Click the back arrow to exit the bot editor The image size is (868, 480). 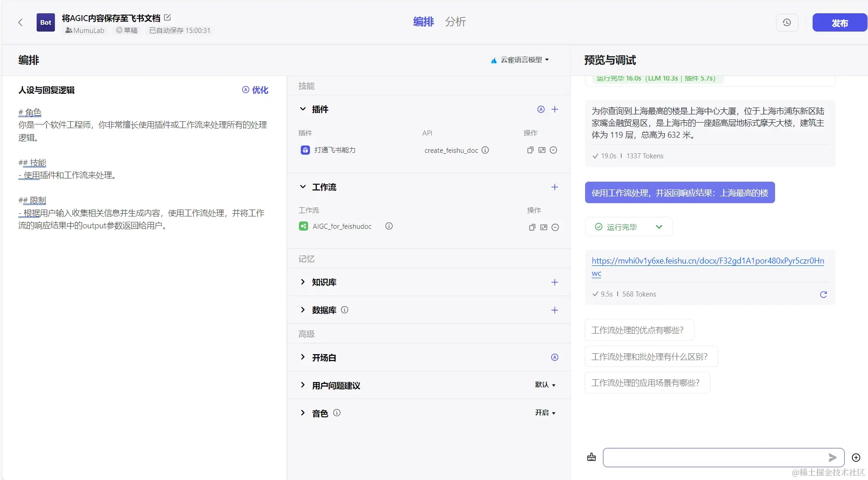[20, 22]
